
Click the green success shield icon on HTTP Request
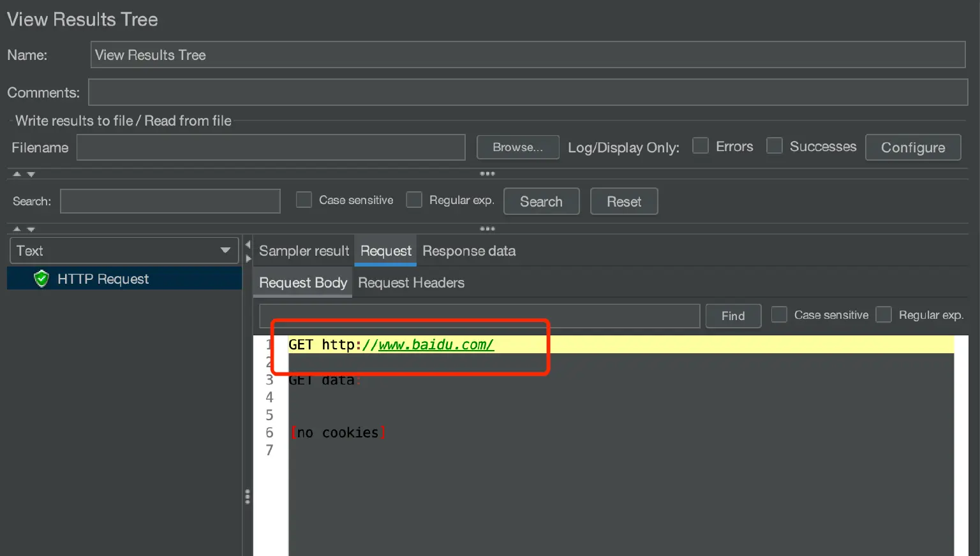(x=41, y=279)
